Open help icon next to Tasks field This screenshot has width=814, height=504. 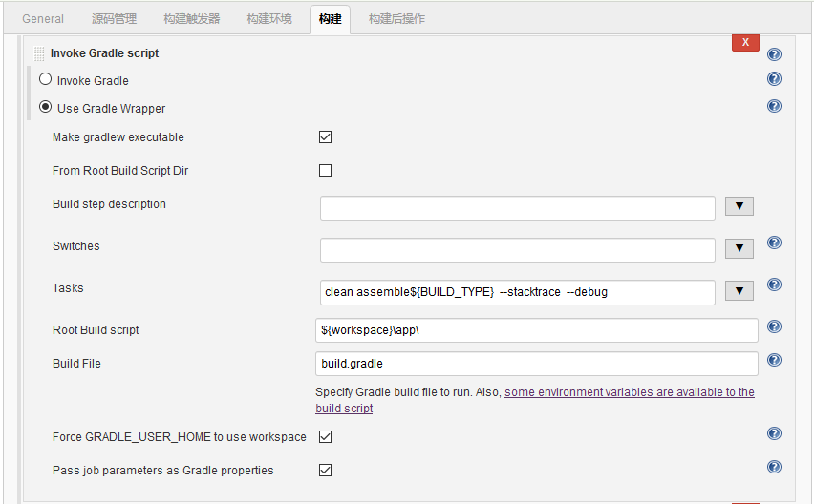(x=774, y=284)
